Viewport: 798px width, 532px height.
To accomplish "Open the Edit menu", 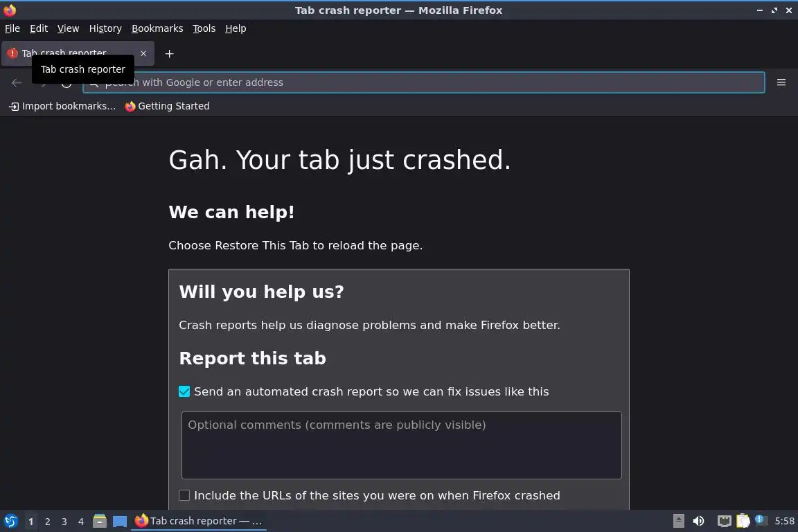I will click(39, 28).
